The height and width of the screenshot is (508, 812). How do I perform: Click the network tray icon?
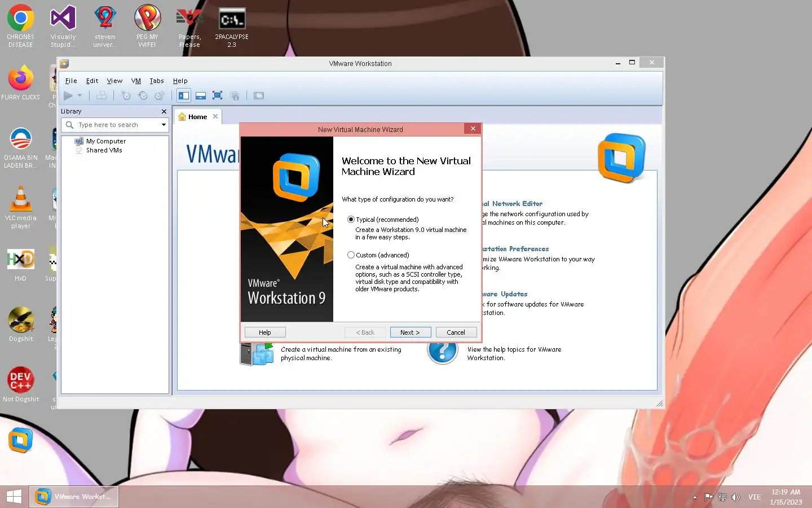click(722, 497)
